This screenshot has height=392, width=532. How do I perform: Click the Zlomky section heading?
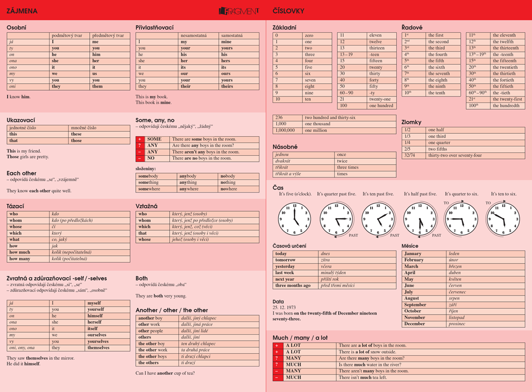(x=411, y=122)
